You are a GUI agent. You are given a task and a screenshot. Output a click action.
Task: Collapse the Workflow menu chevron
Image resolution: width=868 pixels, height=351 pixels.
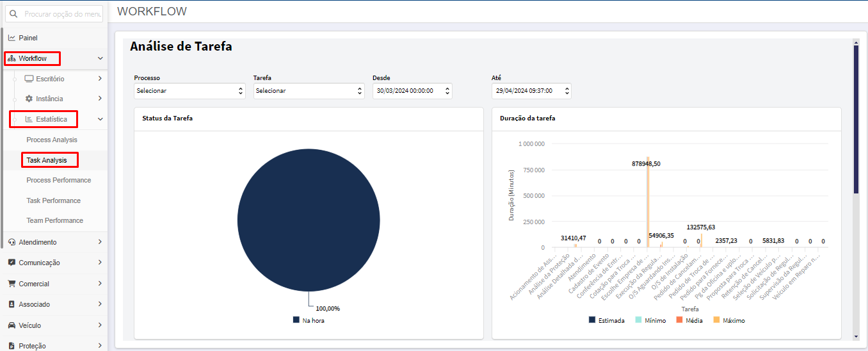click(100, 58)
